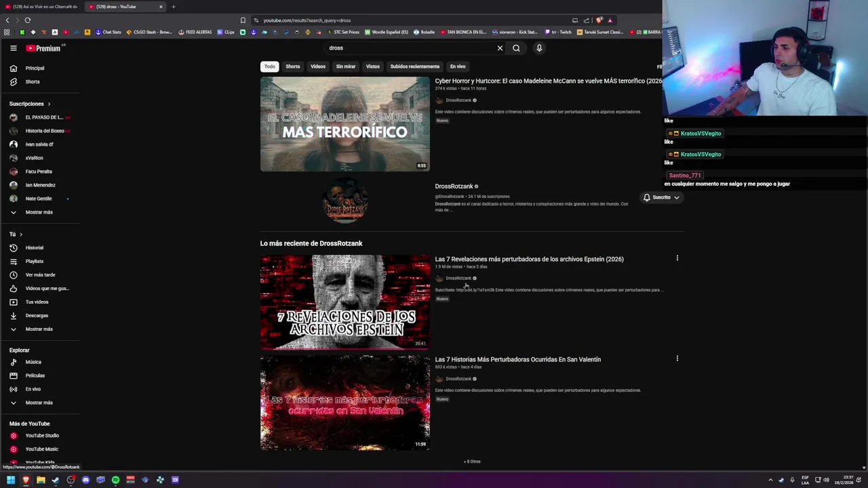Open more options for San Valentín video
The width and height of the screenshot is (868, 488).
tap(677, 359)
